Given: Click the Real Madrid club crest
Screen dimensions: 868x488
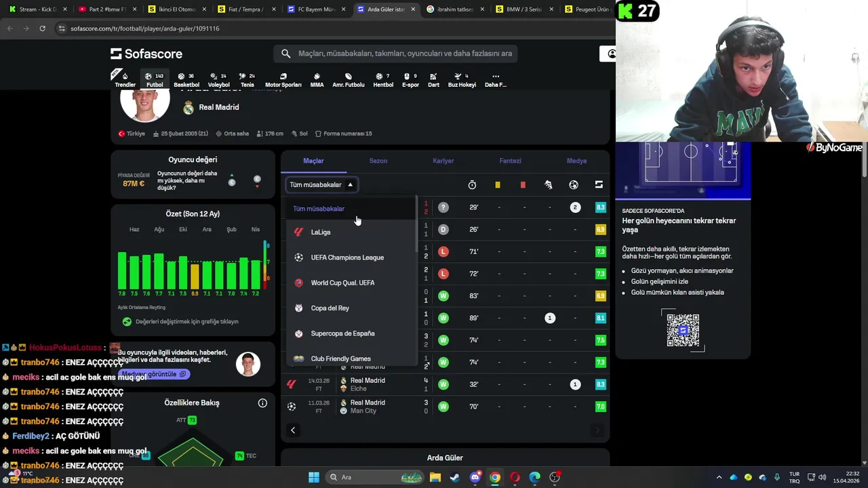Looking at the screenshot, I should coord(189,107).
